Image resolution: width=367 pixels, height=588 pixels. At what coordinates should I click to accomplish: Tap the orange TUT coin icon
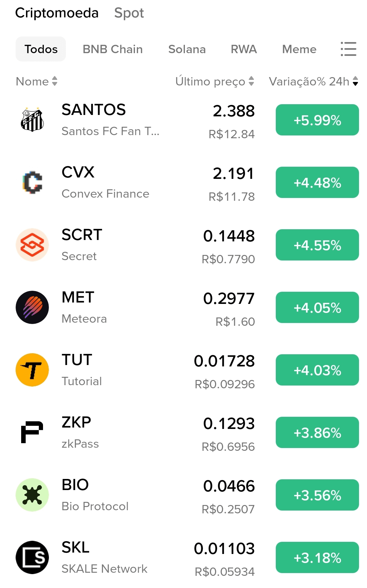click(x=32, y=370)
